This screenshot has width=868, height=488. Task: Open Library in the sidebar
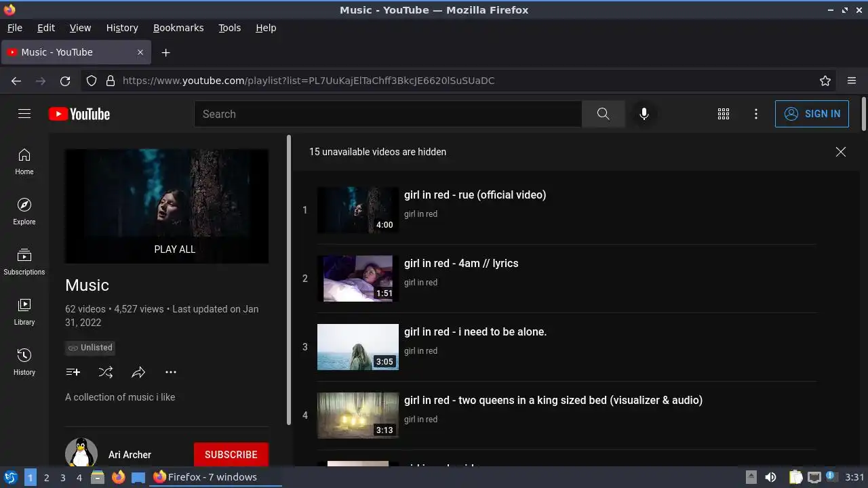pyautogui.click(x=24, y=312)
